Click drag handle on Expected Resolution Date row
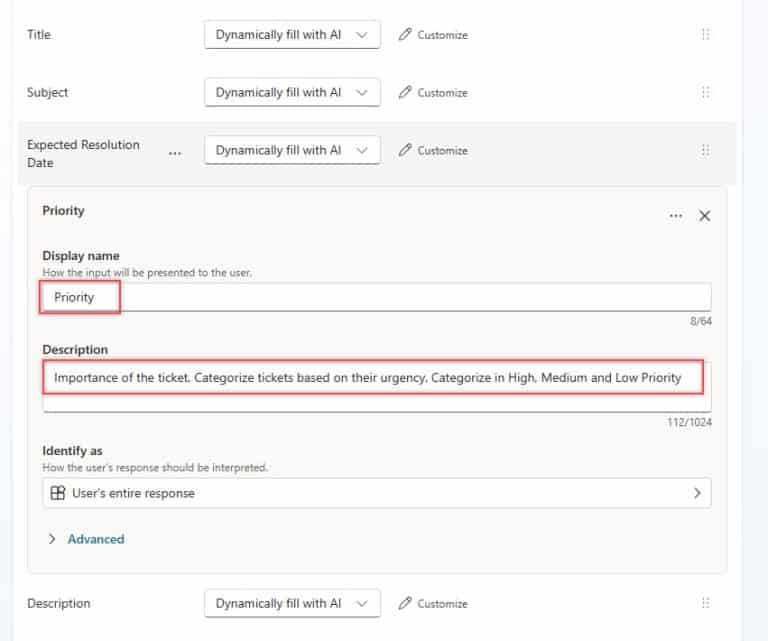Image resolution: width=768 pixels, height=641 pixels. pos(706,151)
